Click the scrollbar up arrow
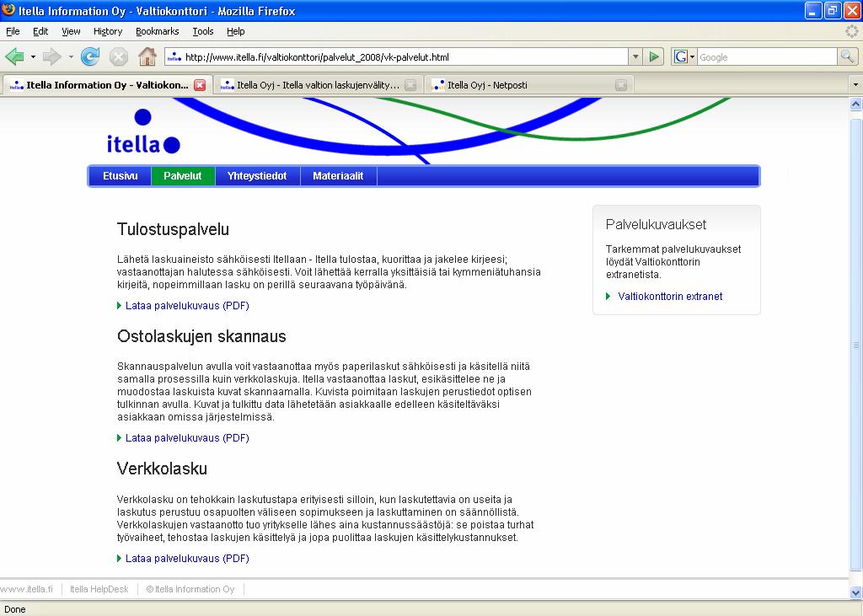The width and height of the screenshot is (863, 616). coord(856,104)
